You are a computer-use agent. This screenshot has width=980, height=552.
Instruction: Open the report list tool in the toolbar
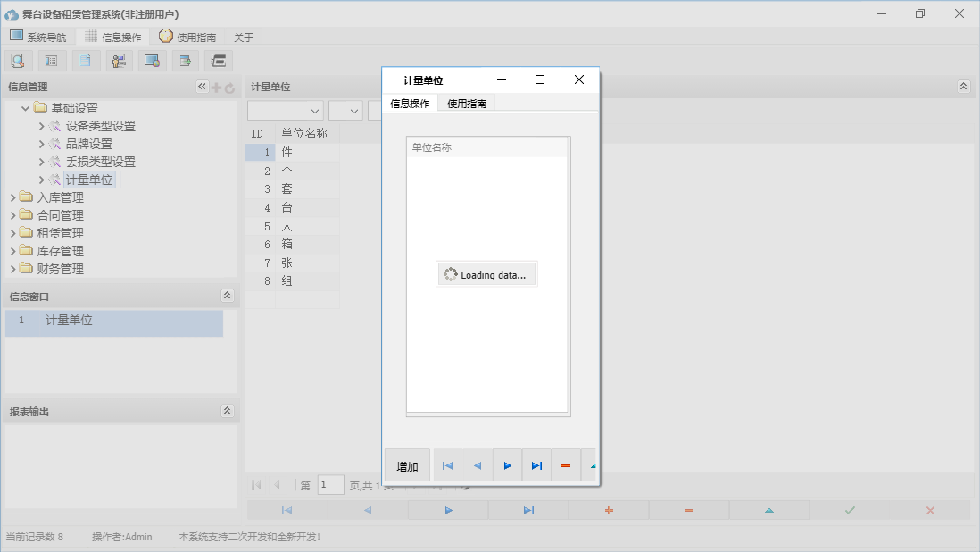tap(51, 60)
